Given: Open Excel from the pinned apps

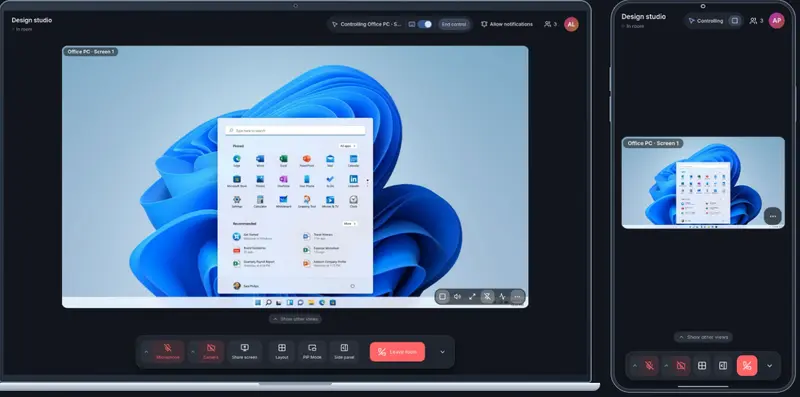Looking at the screenshot, I should tap(283, 161).
